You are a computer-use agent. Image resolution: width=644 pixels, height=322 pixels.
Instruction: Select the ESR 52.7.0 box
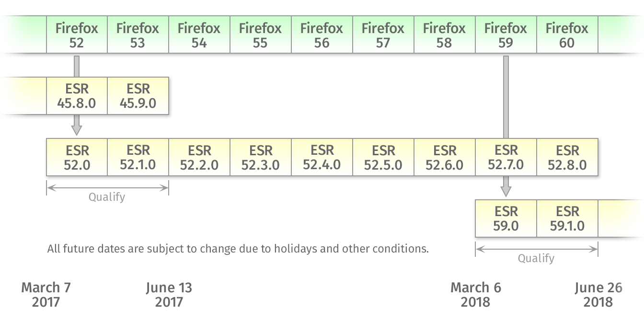[506, 157]
